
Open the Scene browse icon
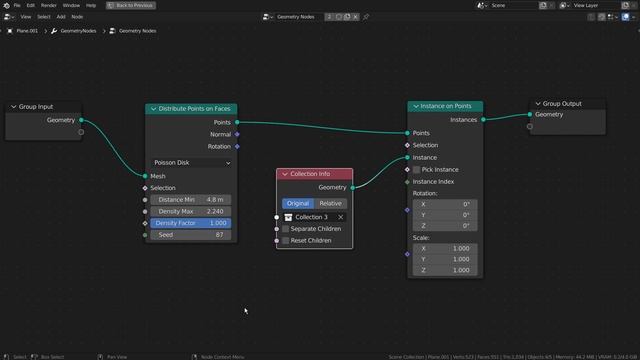[x=482, y=5]
